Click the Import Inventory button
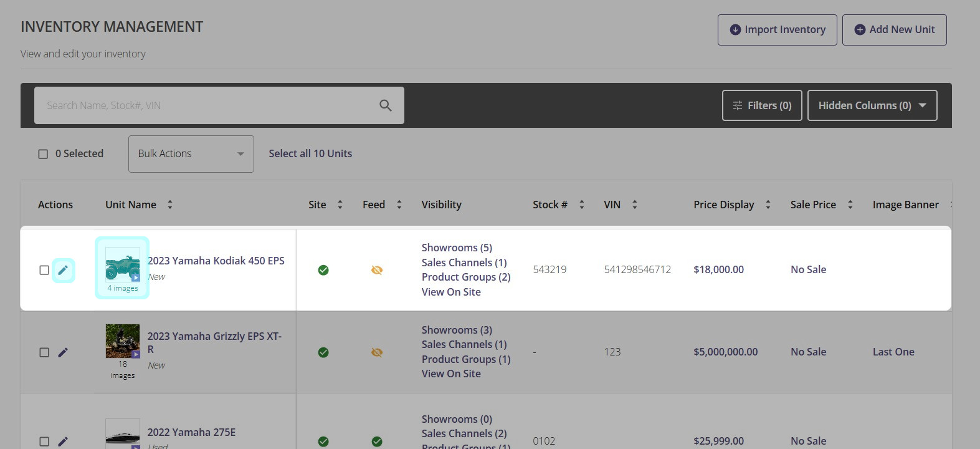This screenshot has height=449, width=980. [x=777, y=30]
